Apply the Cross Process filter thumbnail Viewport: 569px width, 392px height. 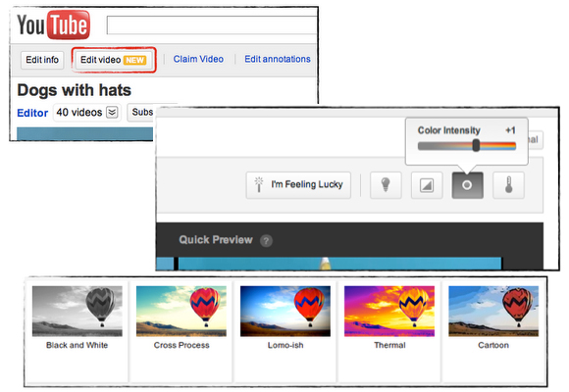181,311
